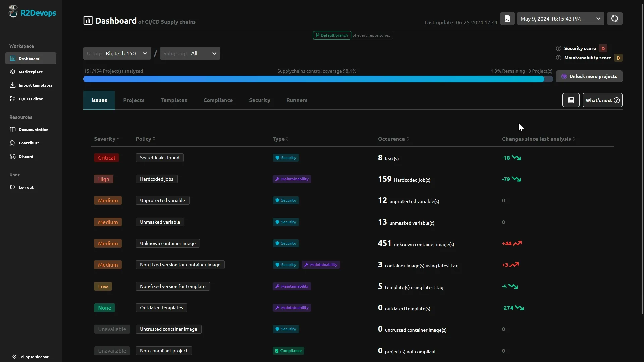644x362 pixels.
Task: Open the report export icon near the date
Action: tap(507, 19)
